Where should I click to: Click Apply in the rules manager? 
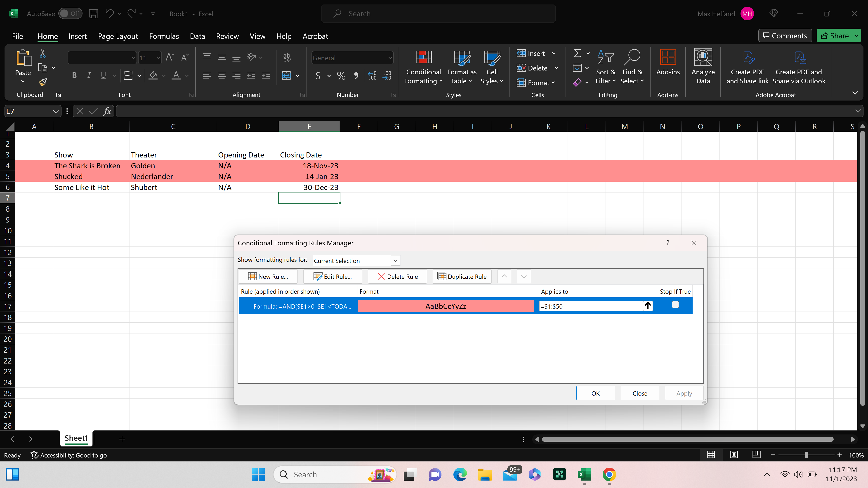(684, 393)
